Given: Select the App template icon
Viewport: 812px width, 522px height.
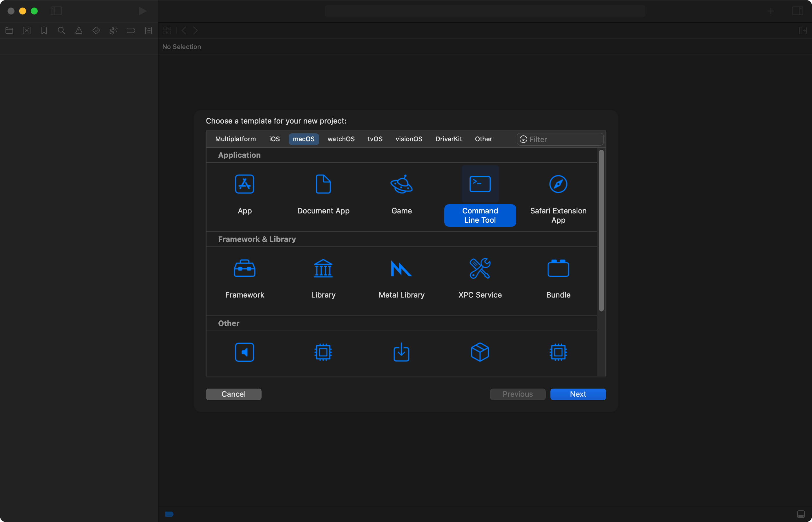Looking at the screenshot, I should 244,184.
